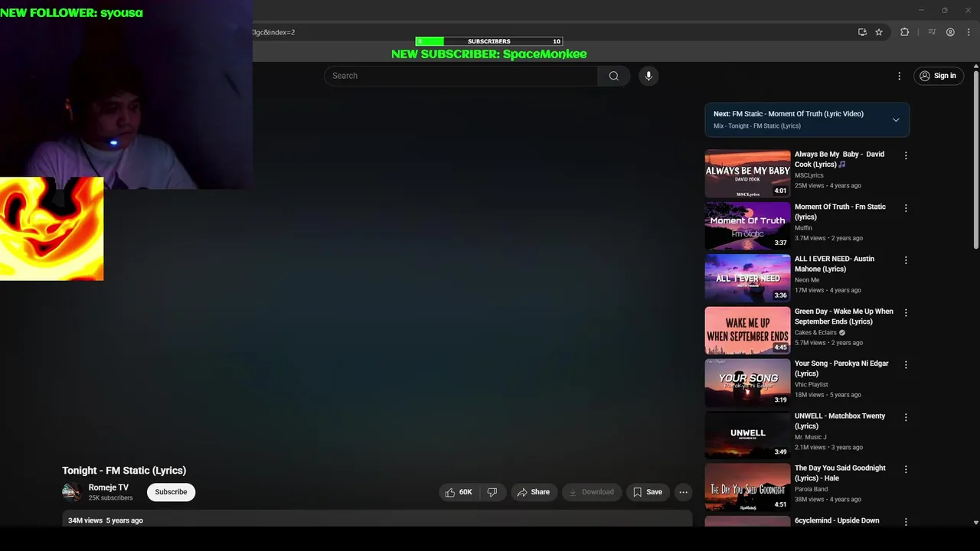
Task: Open options menu for Moment Of Truth video
Action: [x=906, y=208]
